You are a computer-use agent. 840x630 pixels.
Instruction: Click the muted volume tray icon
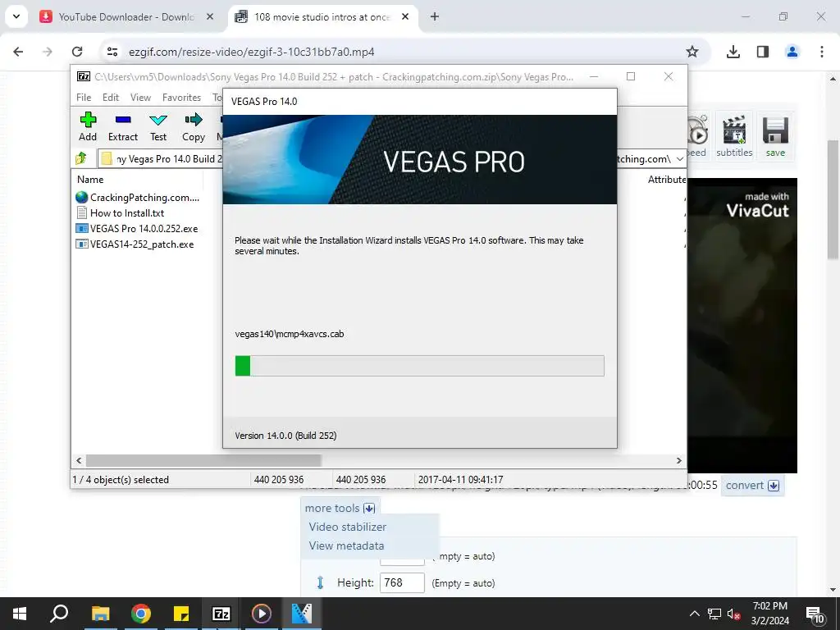click(734, 614)
